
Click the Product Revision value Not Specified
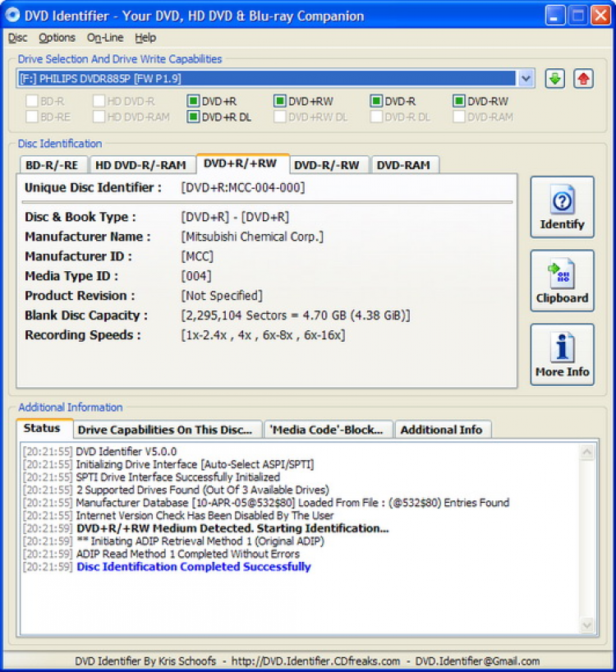[x=222, y=296]
